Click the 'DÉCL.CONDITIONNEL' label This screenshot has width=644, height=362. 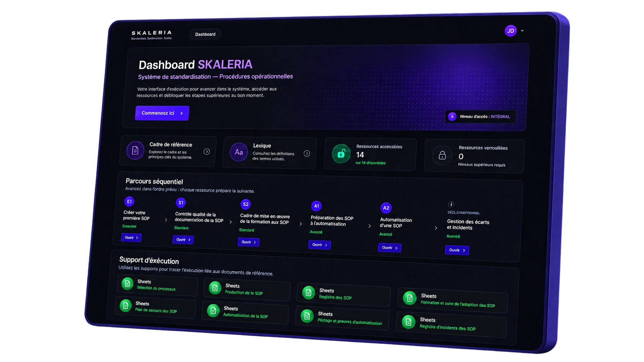click(464, 213)
